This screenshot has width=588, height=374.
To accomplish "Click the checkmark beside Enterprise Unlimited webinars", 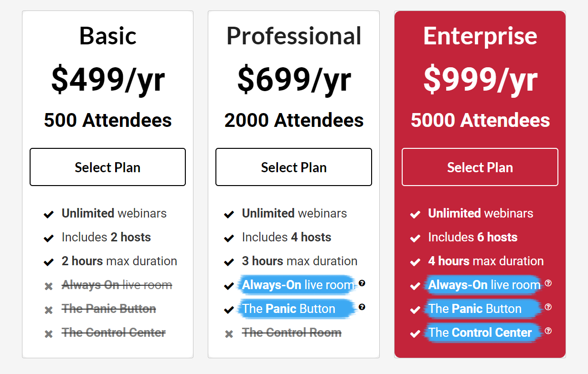I will pos(415,214).
